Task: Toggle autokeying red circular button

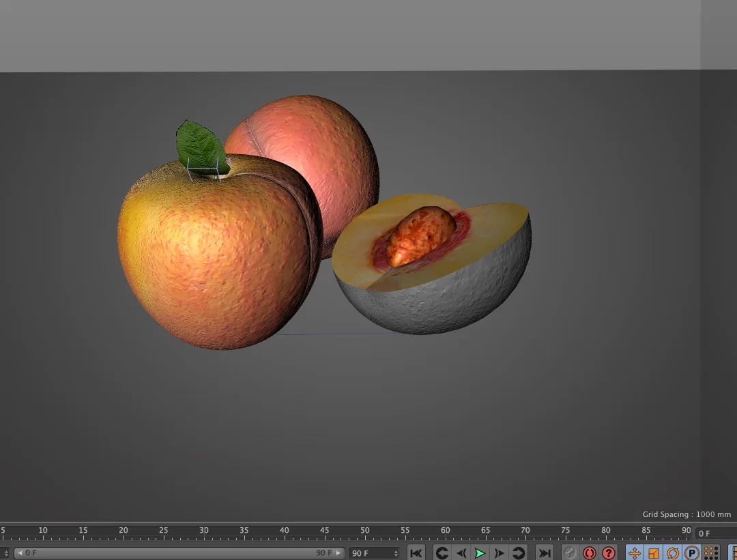Action: [589, 553]
